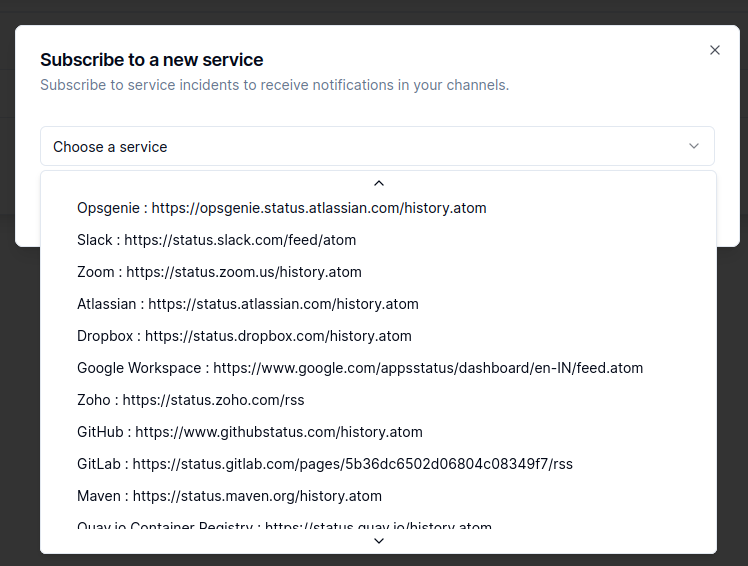Select the Opsgenie service option
Viewport: 748px width, 566px height.
(x=378, y=208)
